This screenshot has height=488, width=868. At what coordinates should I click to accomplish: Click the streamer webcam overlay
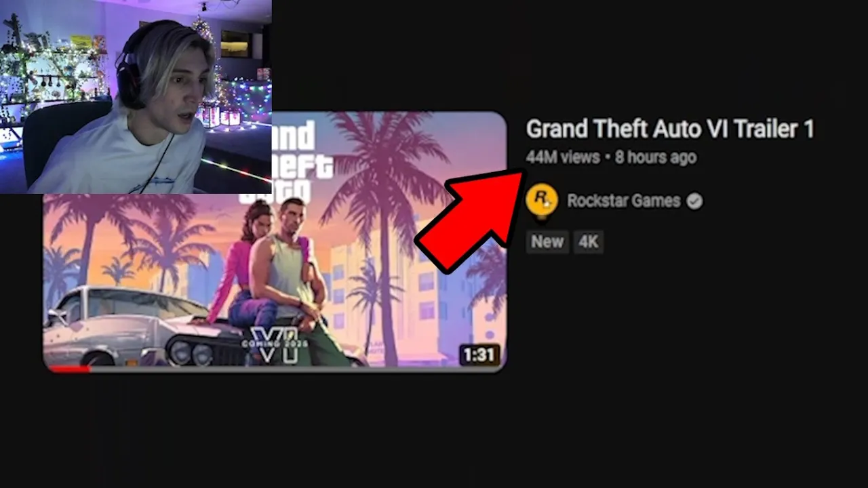tap(136, 96)
